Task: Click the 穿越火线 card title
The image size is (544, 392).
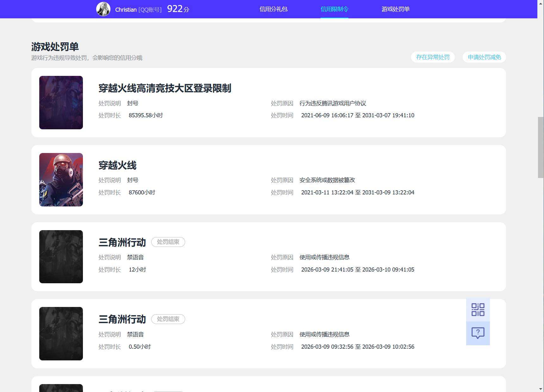Action: pyautogui.click(x=117, y=165)
